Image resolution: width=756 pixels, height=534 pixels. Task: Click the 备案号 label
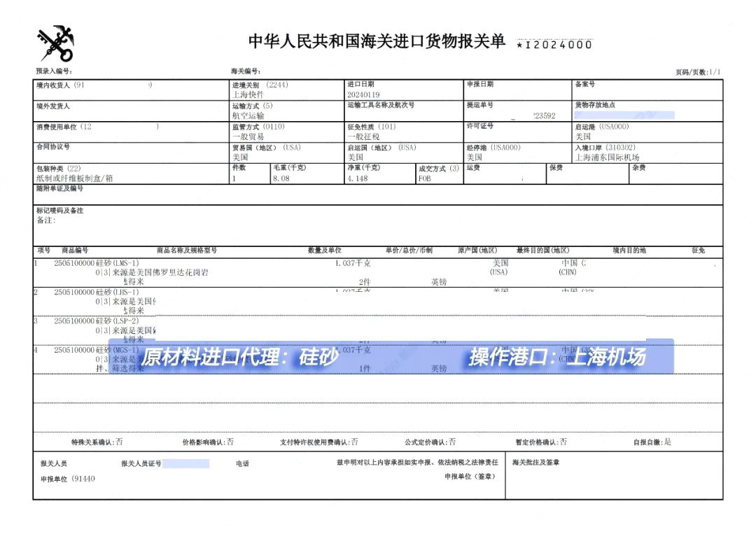[x=584, y=84]
